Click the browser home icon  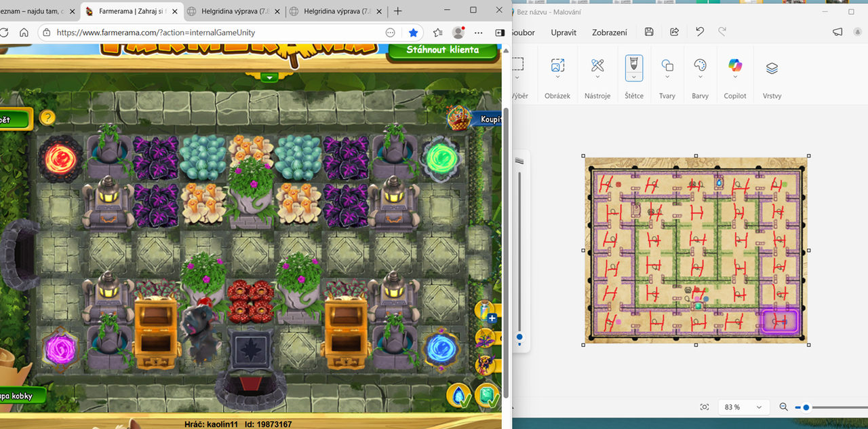(24, 32)
